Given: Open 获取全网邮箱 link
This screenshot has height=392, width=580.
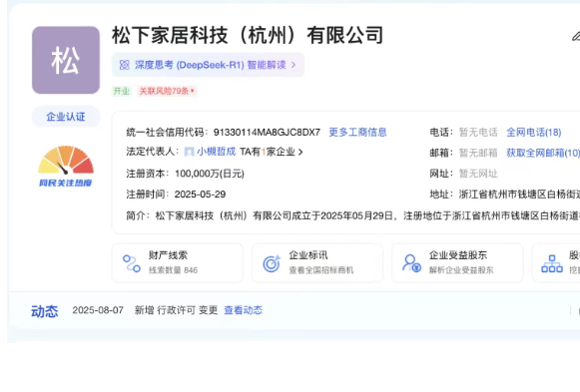Looking at the screenshot, I should pyautogui.click(x=543, y=153).
